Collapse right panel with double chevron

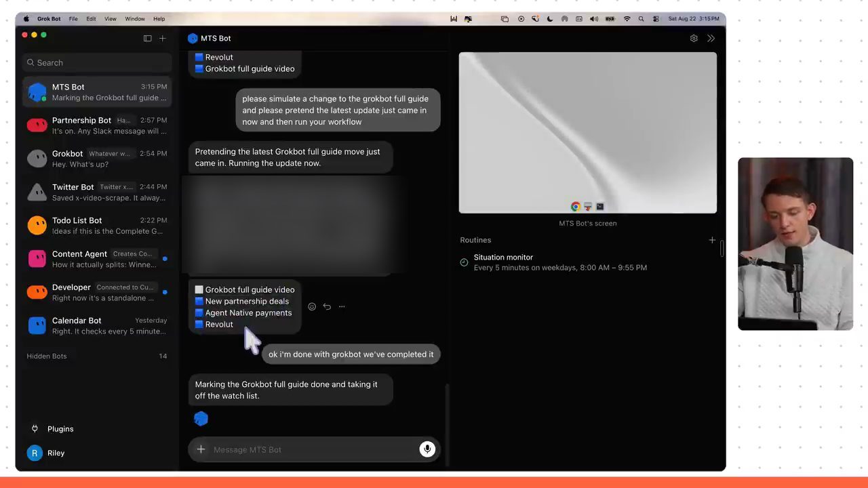(x=711, y=39)
